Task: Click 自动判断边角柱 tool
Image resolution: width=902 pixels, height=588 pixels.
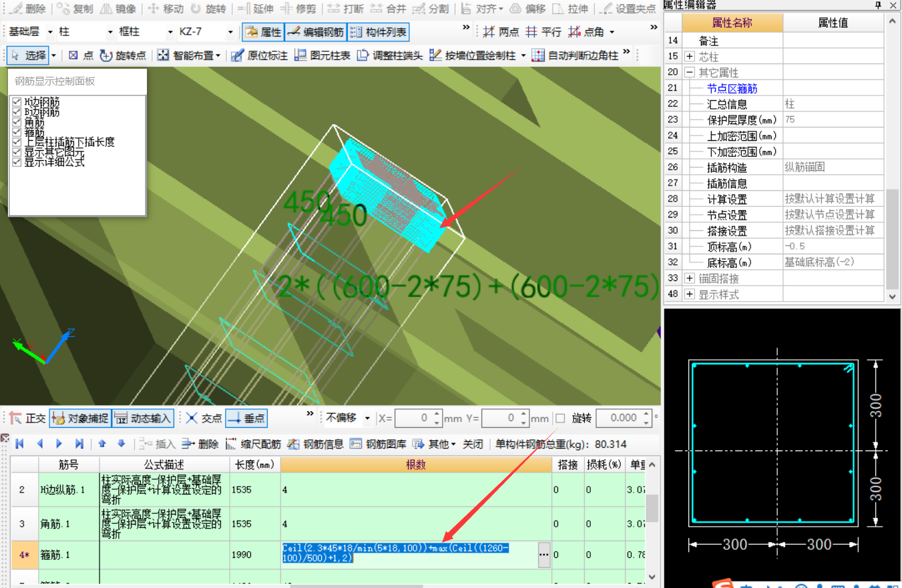Action: tap(576, 55)
